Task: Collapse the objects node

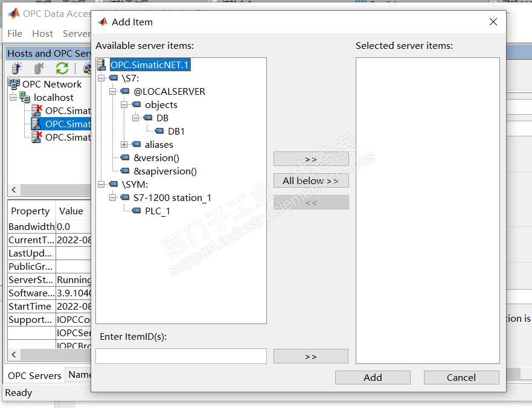Action: pos(124,105)
